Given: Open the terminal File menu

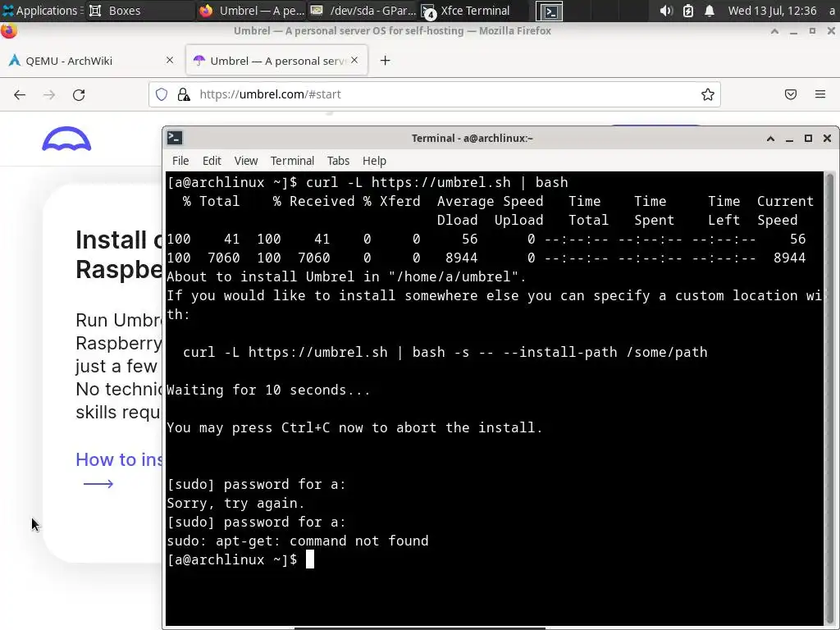Looking at the screenshot, I should click(180, 161).
